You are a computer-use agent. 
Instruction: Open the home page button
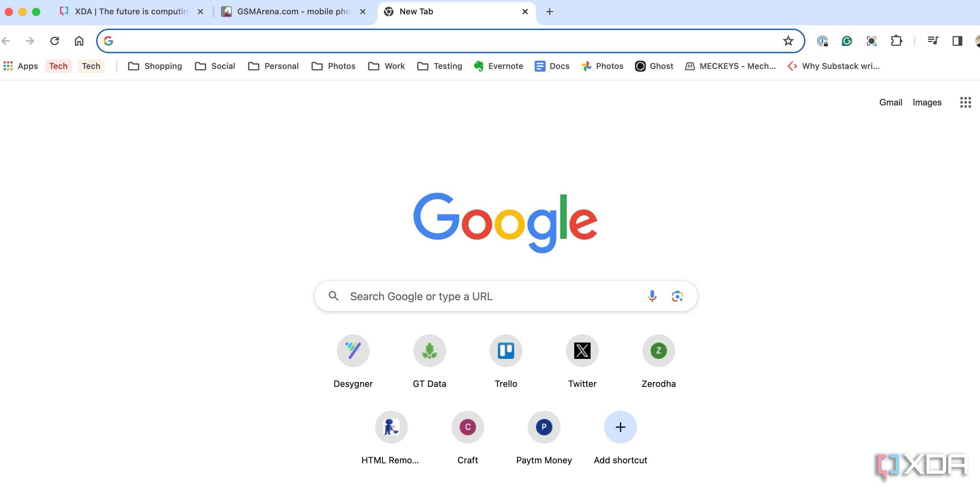pyautogui.click(x=79, y=41)
